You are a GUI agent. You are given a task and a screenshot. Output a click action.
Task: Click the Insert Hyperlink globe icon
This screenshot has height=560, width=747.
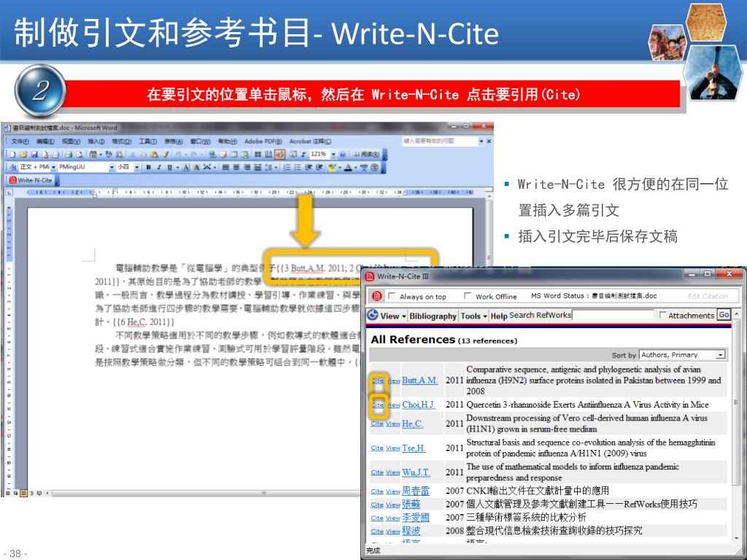[x=212, y=155]
